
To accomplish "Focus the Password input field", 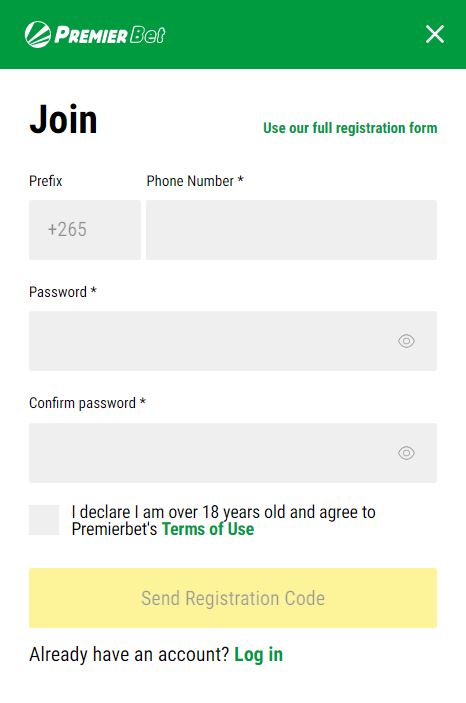I will click(x=233, y=341).
